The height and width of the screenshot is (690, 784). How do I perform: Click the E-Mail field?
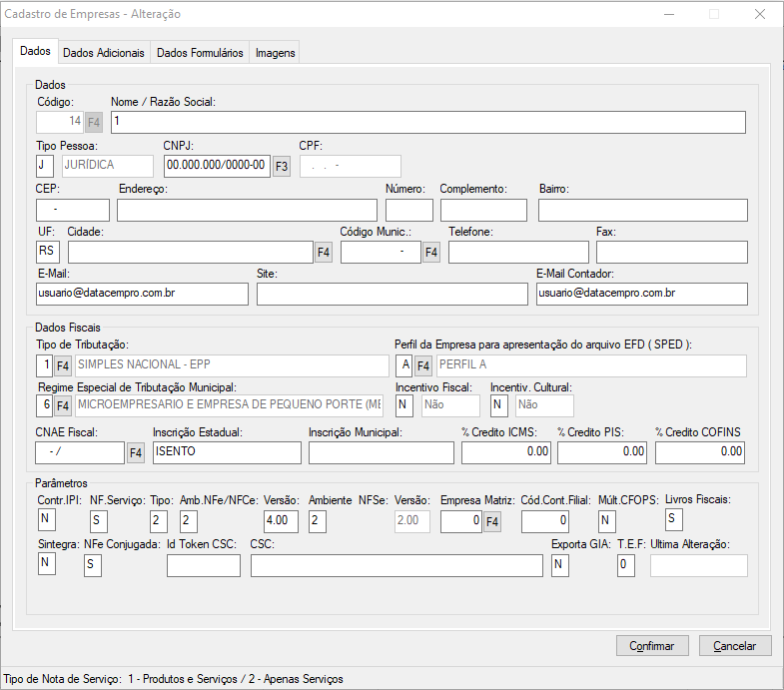click(142, 294)
